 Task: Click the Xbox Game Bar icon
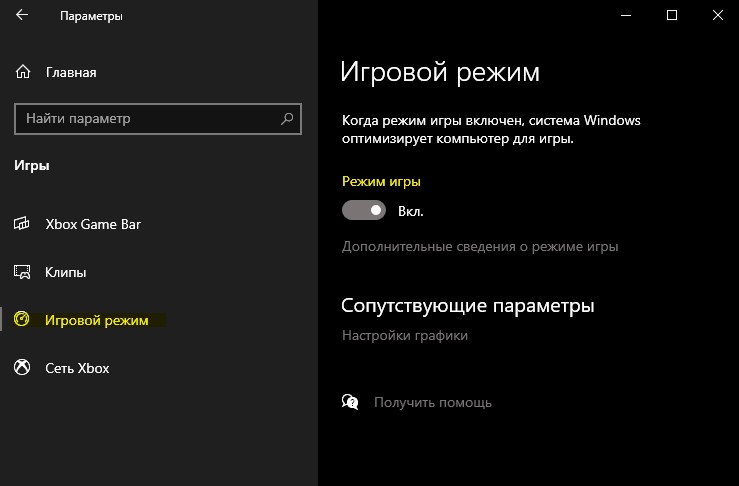point(22,223)
